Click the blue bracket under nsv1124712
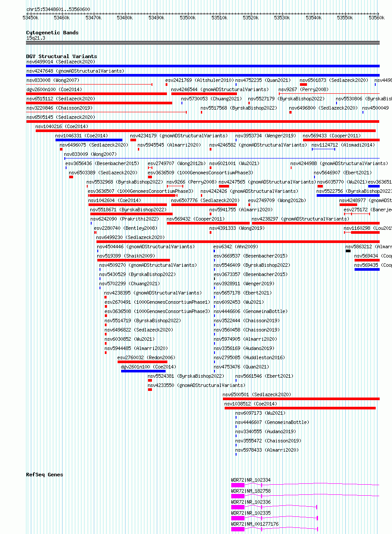The width and height of the screenshot is (392, 534). 323,149
